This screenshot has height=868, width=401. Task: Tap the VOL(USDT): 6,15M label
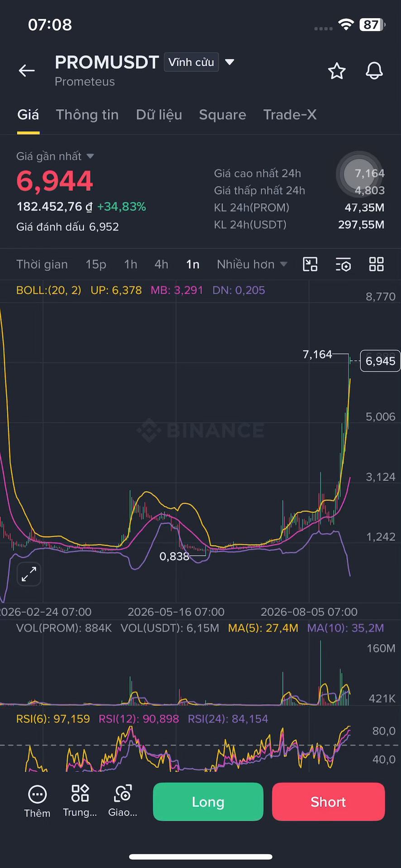click(170, 628)
